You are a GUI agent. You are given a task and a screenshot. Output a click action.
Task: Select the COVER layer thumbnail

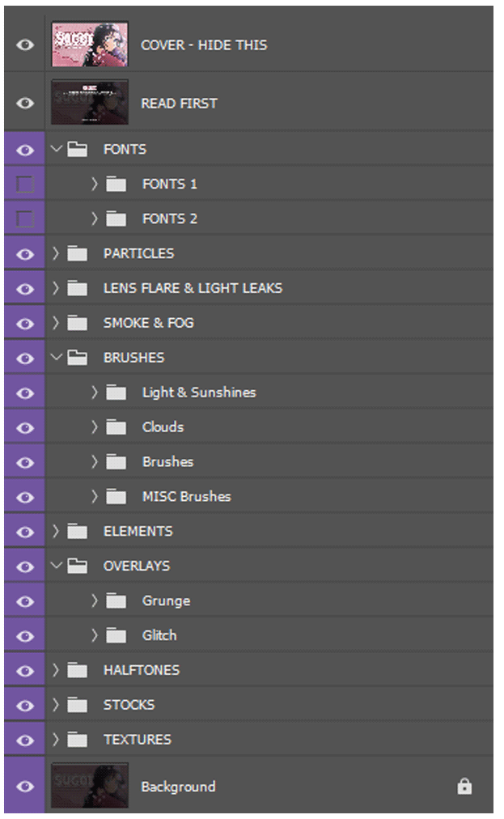pyautogui.click(x=89, y=44)
